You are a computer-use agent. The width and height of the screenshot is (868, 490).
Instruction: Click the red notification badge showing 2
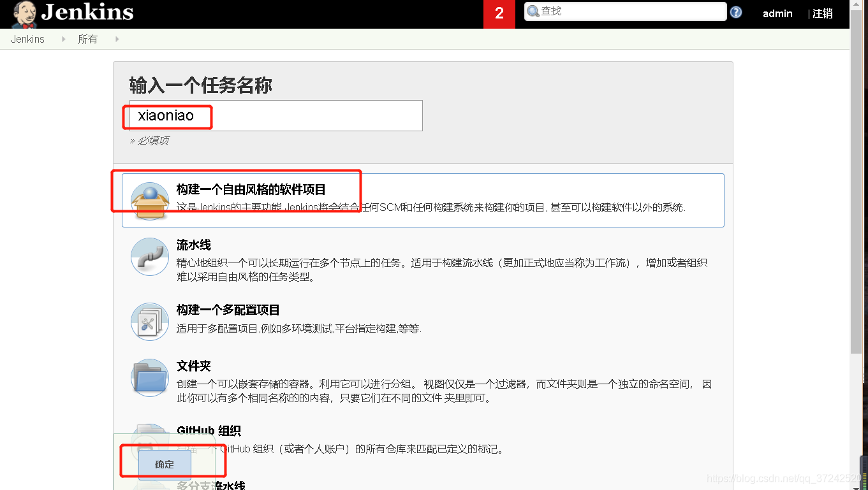click(499, 14)
